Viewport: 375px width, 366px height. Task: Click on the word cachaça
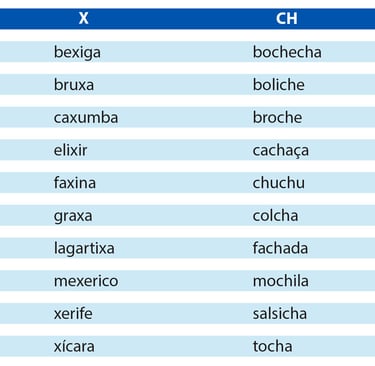point(281,151)
